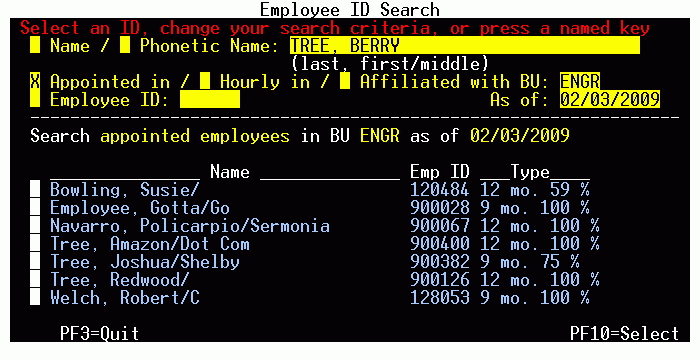The height and width of the screenshot is (360, 700).
Task: Click the name Tree, Amazon/Dot Com
Action: point(150,243)
